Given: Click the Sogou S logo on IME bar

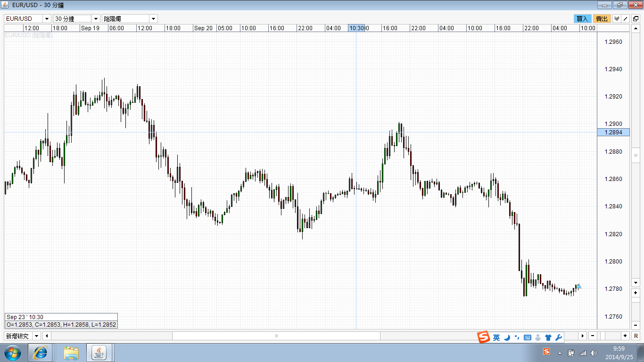Looking at the screenshot, I should [x=484, y=337].
